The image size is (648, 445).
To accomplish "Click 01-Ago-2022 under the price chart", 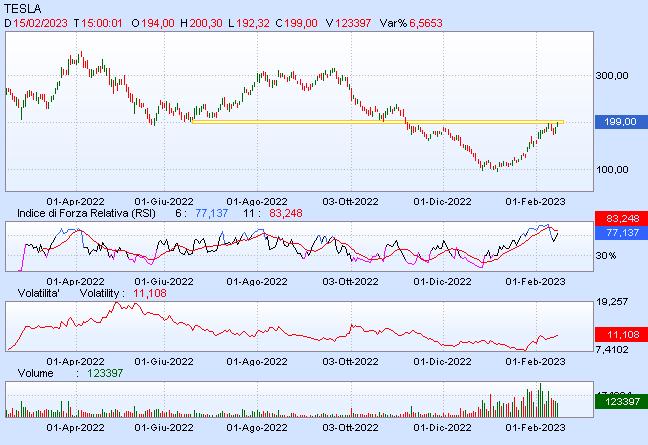I will (x=257, y=202).
